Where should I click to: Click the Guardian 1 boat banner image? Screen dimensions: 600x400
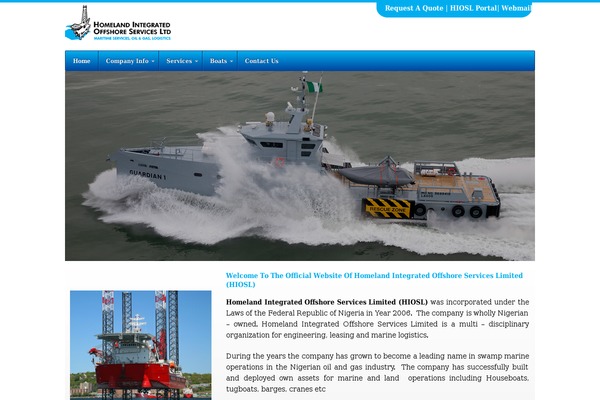(x=300, y=166)
